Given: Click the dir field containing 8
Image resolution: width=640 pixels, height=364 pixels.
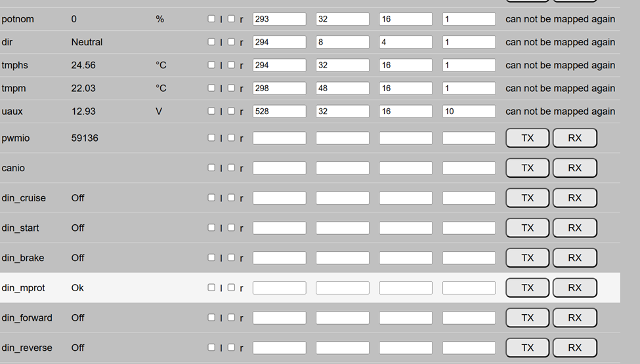Looking at the screenshot, I should click(x=342, y=42).
